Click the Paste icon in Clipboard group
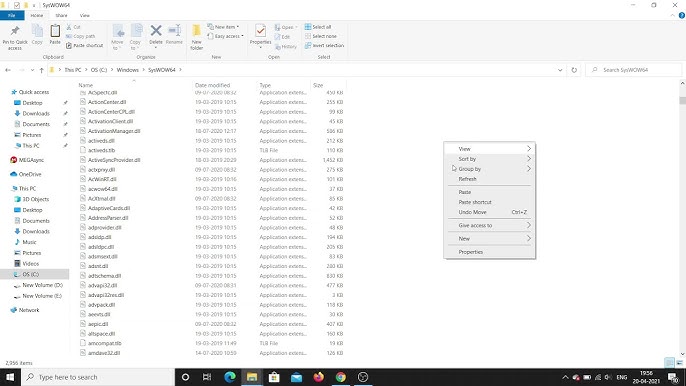The width and height of the screenshot is (686, 386). (55, 34)
